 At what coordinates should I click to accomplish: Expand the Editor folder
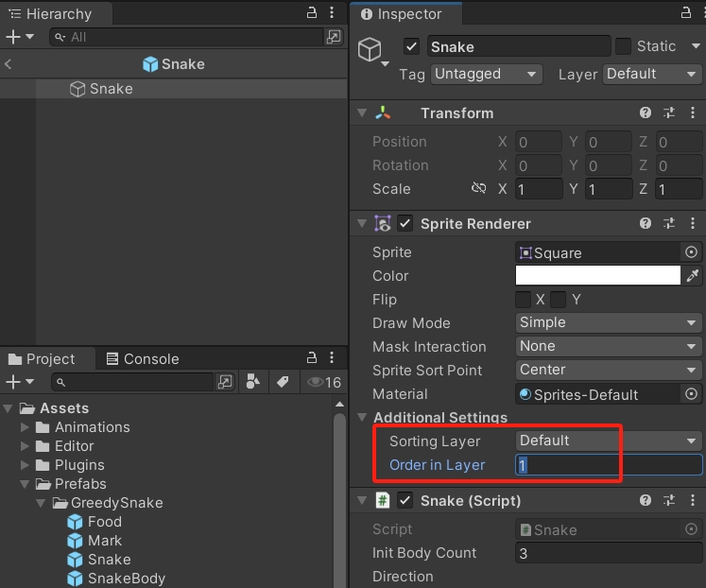click(x=25, y=446)
